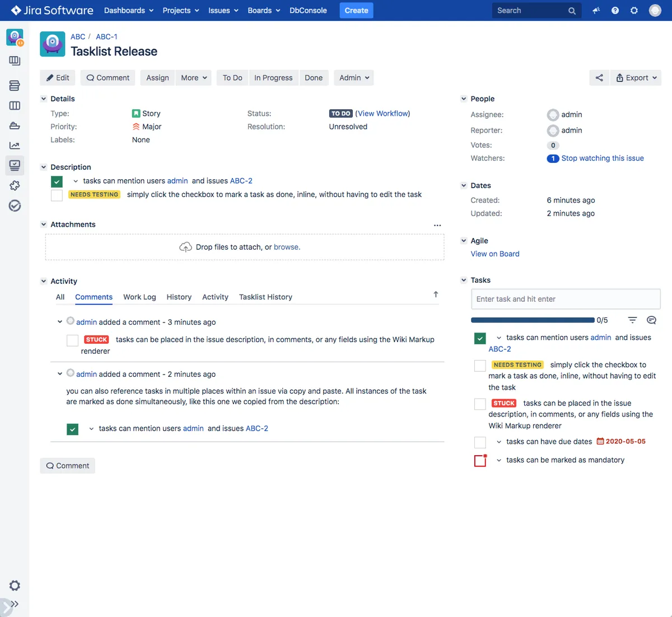Check the description NEEDS TESTING task checkbox
Image resolution: width=672 pixels, height=617 pixels.
(57, 195)
